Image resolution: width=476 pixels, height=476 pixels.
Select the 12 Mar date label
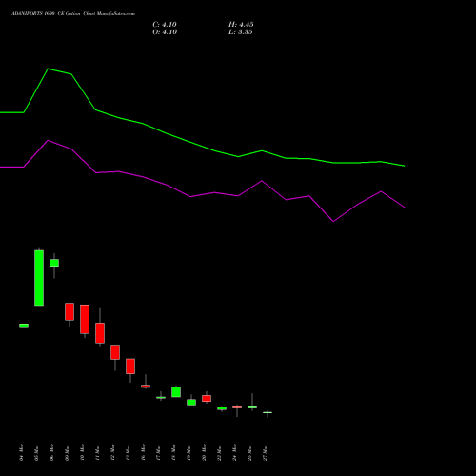pos(112,452)
